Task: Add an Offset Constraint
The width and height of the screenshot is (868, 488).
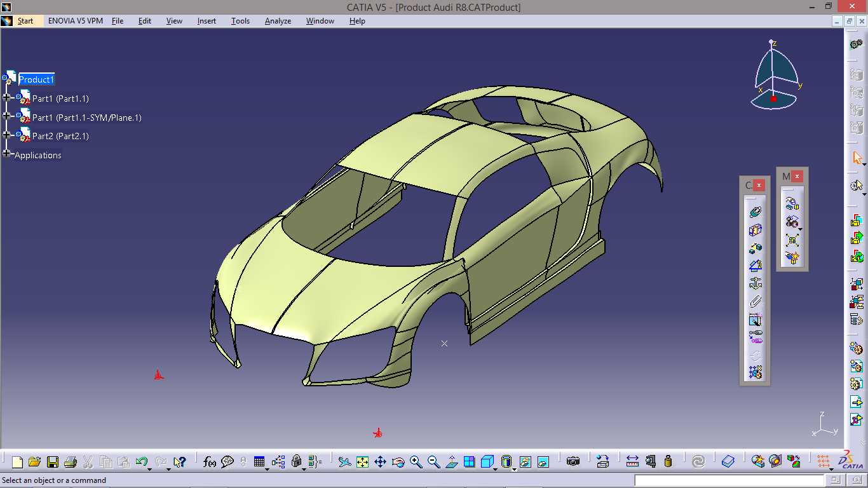Action: 755,248
